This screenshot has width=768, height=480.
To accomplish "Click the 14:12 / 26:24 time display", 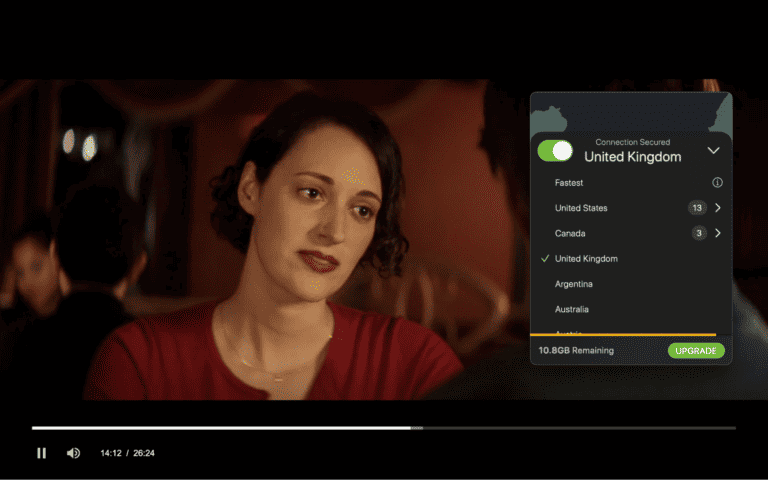I will 127,453.
